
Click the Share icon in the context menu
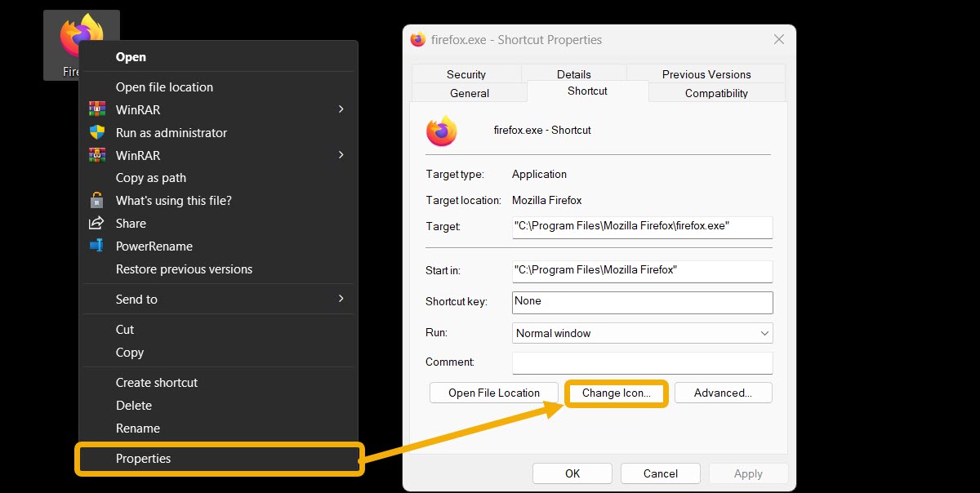point(97,223)
